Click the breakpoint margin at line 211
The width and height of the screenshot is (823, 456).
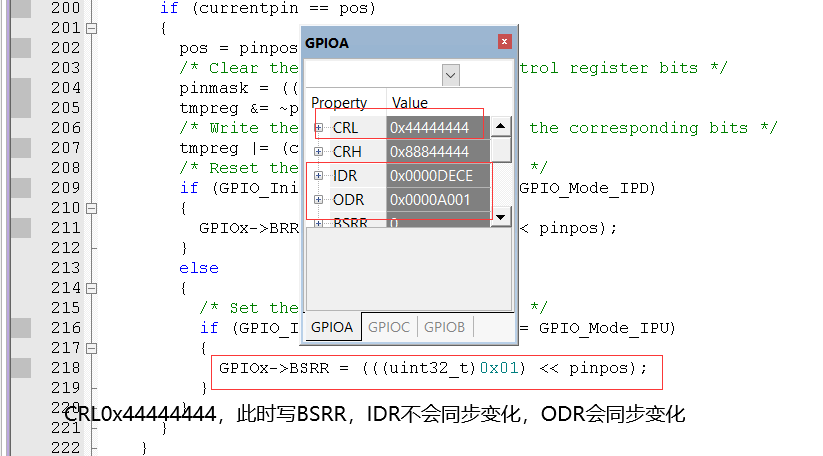21,228
